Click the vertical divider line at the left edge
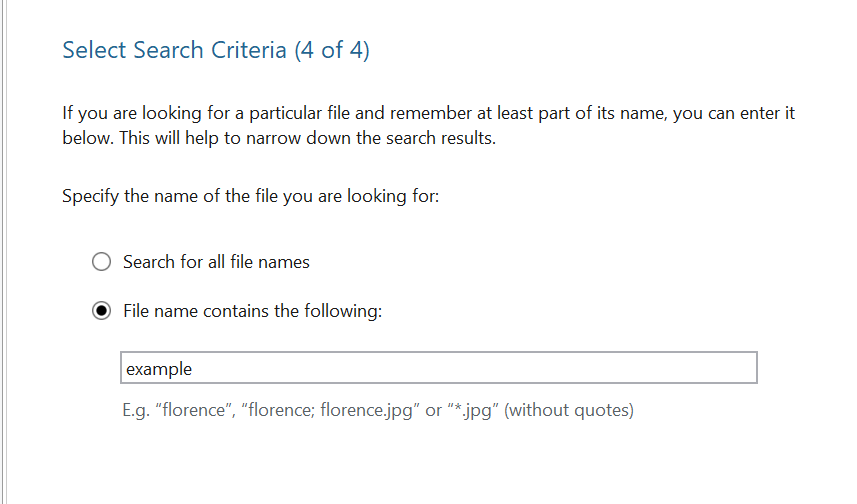857x504 pixels. click(5, 250)
